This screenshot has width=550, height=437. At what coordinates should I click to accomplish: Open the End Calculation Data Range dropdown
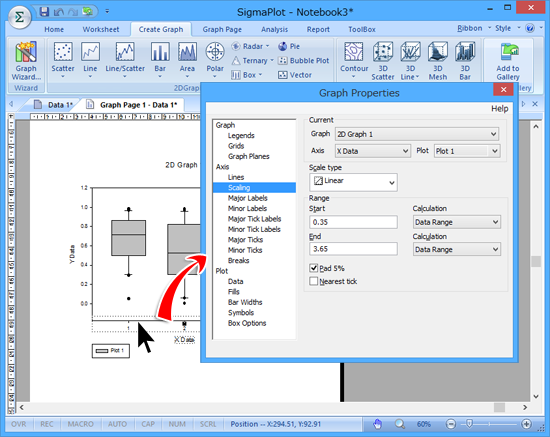pos(457,249)
